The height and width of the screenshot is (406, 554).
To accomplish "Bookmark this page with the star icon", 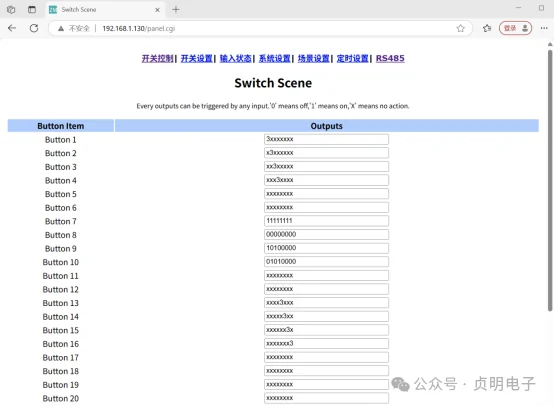I will click(460, 29).
